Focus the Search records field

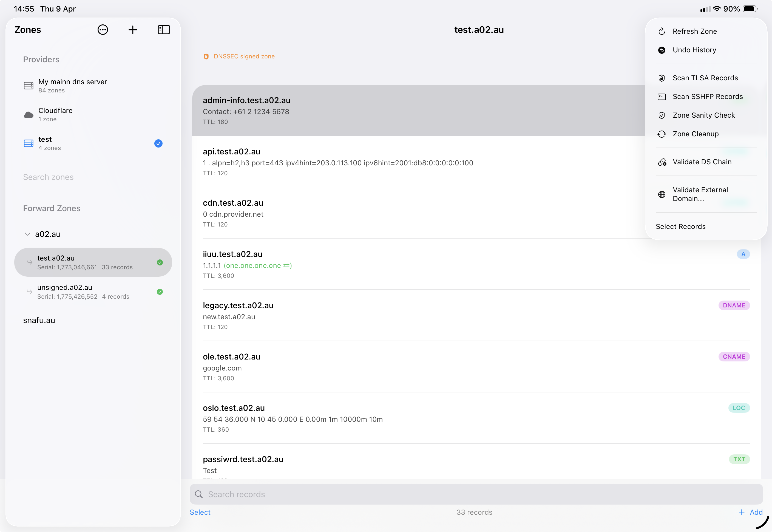coord(476,494)
